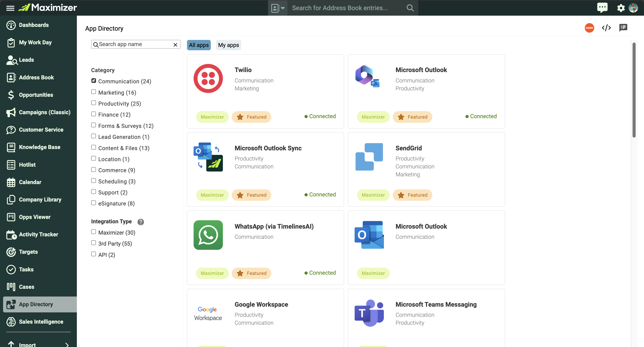Click the Knowledge Base sidebar icon
This screenshot has height=347, width=644.
coord(11,147)
